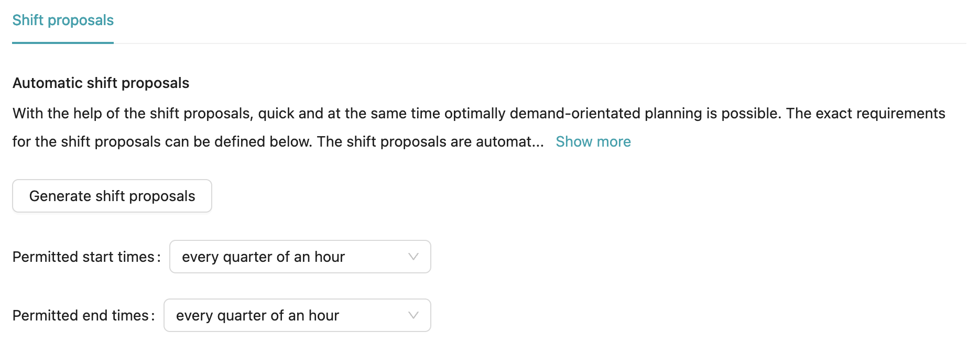Select the end times value 'every quarter of an hour'

click(257, 316)
